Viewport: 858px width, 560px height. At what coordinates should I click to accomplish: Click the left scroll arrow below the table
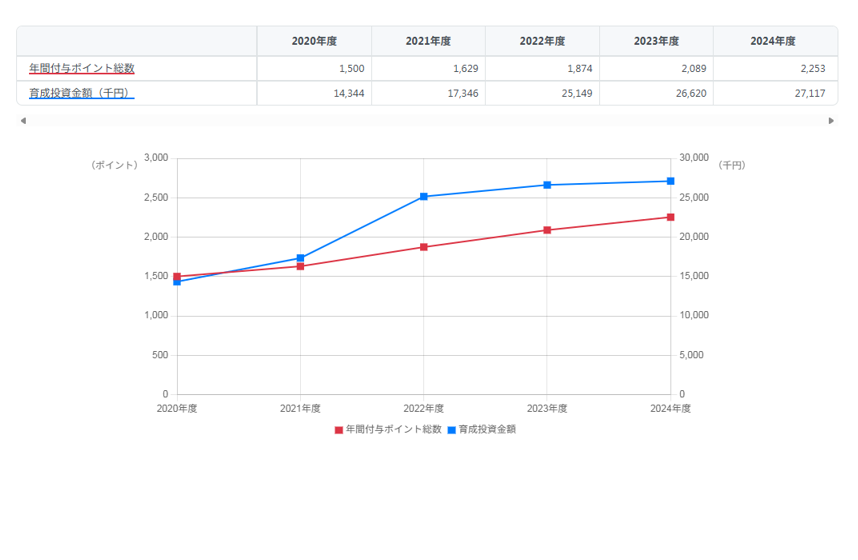click(x=23, y=121)
